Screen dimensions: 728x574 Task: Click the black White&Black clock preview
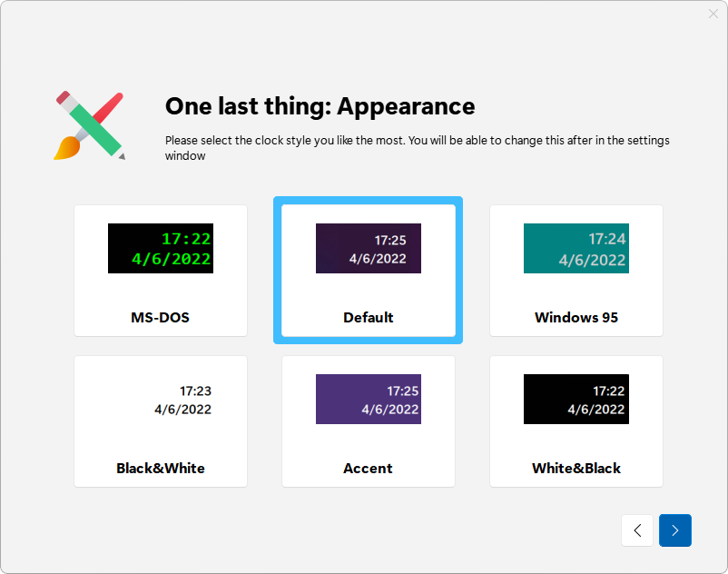pos(576,400)
